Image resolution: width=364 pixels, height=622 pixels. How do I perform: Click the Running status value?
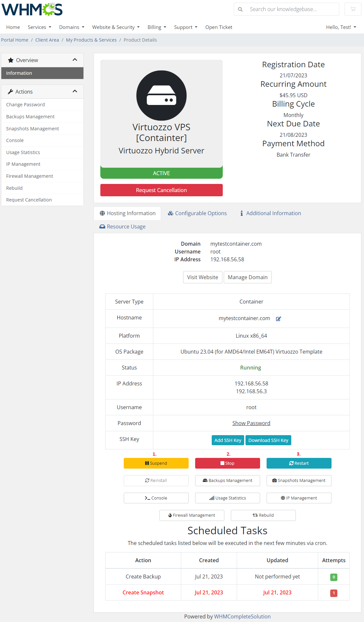click(x=251, y=368)
